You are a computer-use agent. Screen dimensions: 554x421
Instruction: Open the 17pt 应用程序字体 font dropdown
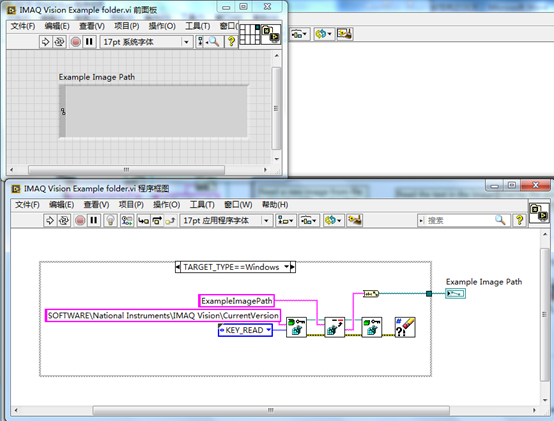coord(226,221)
